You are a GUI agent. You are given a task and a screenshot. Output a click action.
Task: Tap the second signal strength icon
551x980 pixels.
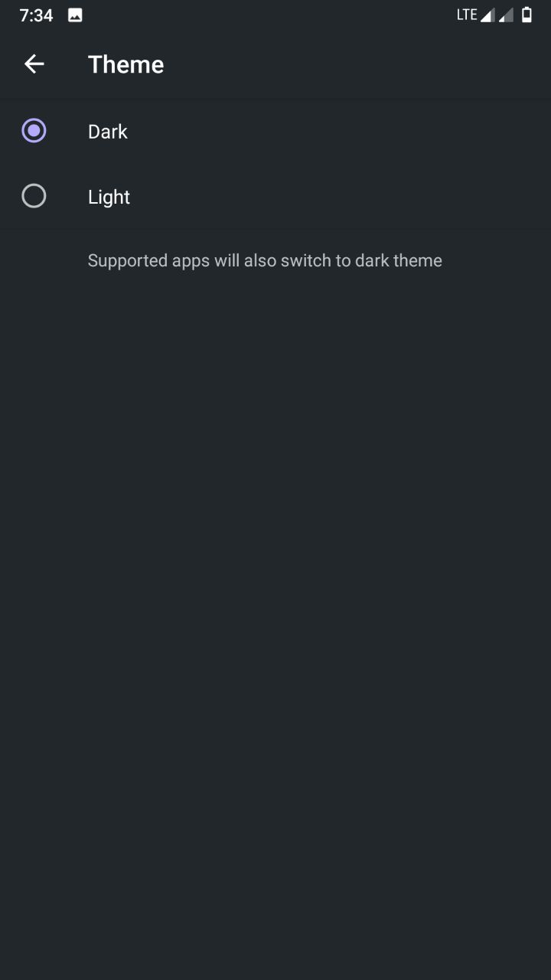(506, 15)
